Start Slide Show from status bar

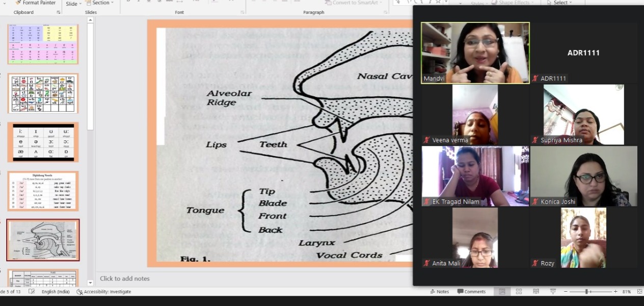pyautogui.click(x=552, y=292)
